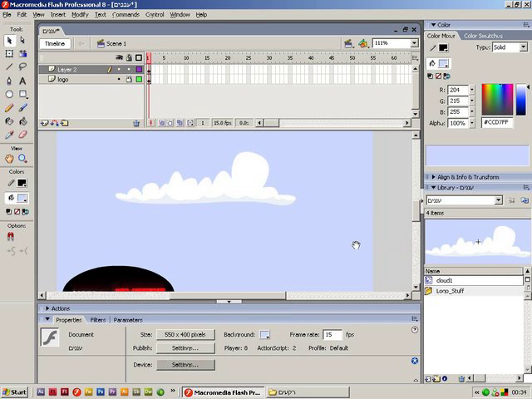Screen dimensions: 532x399
Task: Open the color Type dropdown
Action: pos(523,47)
